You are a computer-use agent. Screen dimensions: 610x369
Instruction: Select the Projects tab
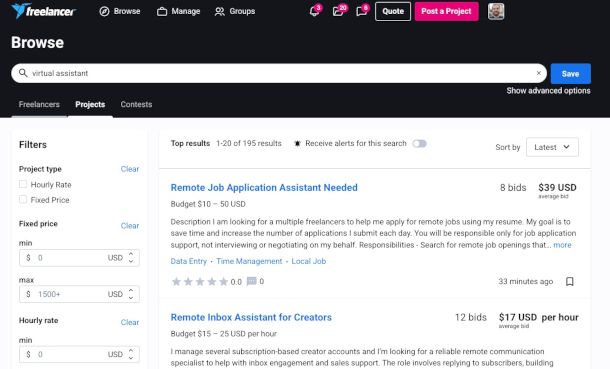coord(90,104)
